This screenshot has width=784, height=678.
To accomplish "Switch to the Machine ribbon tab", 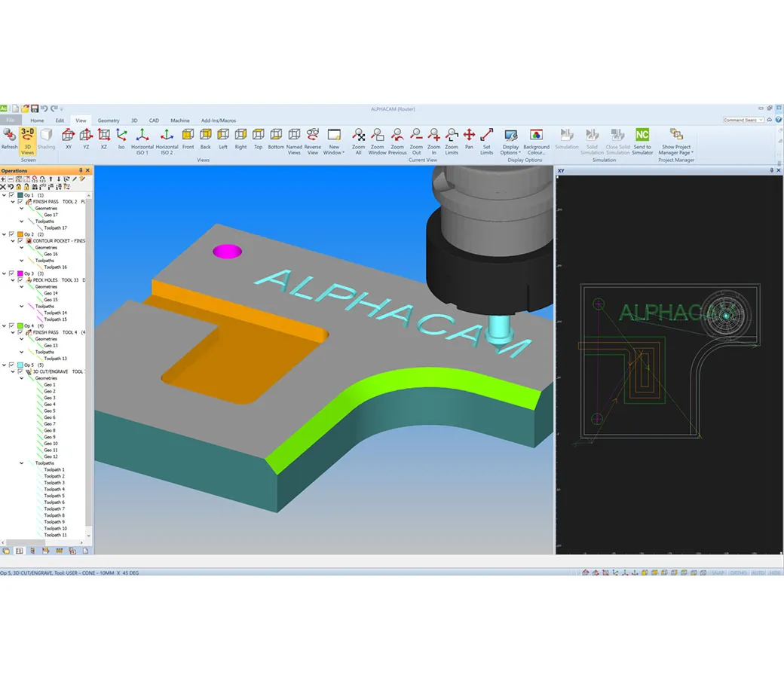I will (180, 121).
